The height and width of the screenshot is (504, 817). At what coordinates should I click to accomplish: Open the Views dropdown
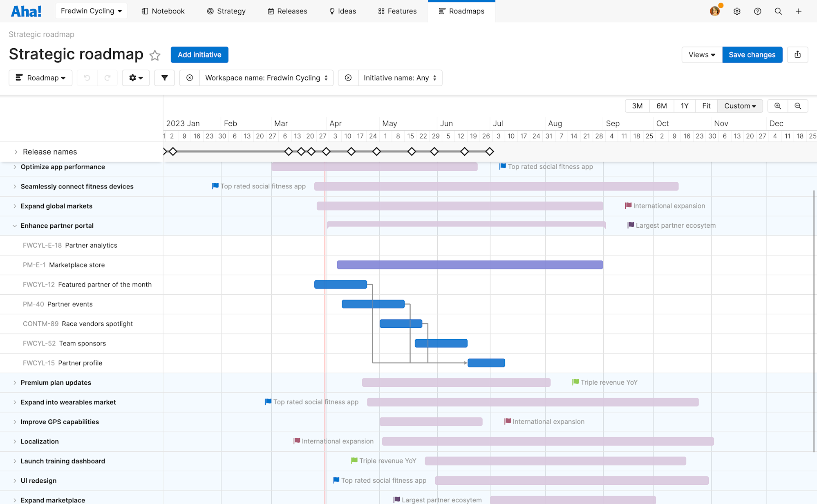[x=701, y=54]
